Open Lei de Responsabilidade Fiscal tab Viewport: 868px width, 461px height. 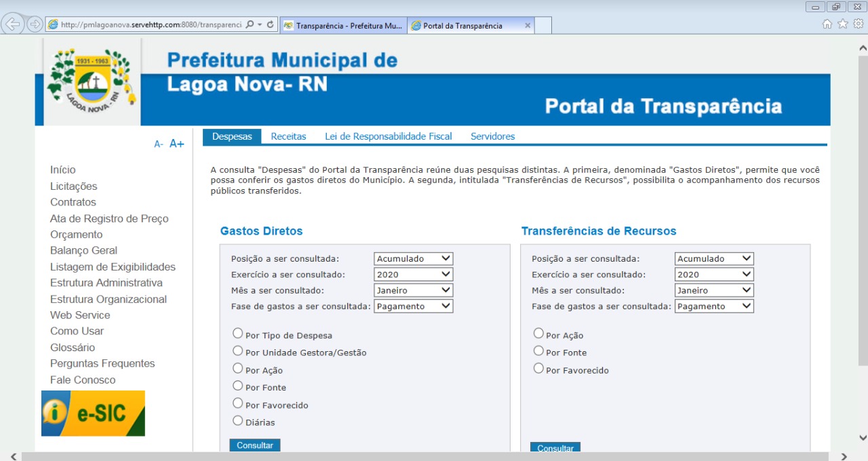point(389,136)
